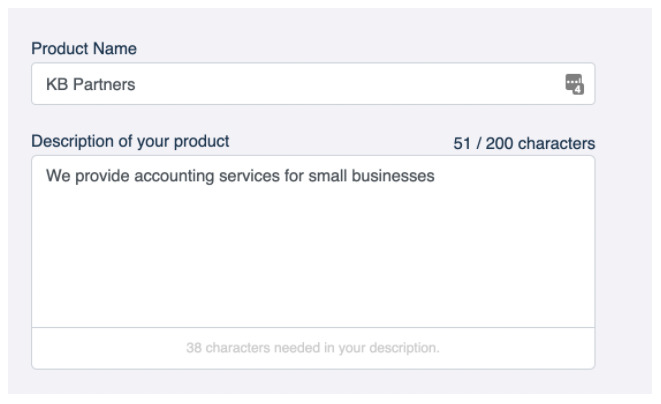Place cursor after the word "businesses"

pyautogui.click(x=435, y=176)
